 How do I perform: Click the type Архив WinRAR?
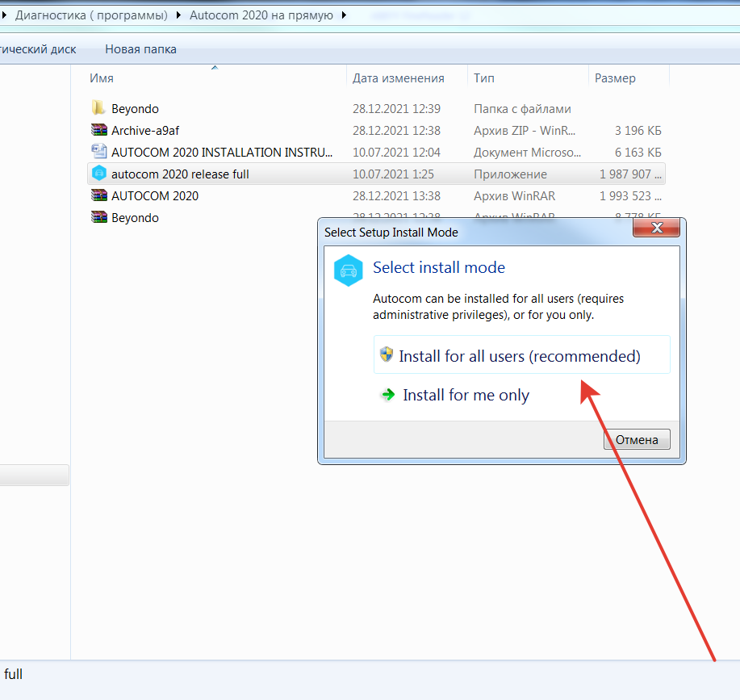514,196
